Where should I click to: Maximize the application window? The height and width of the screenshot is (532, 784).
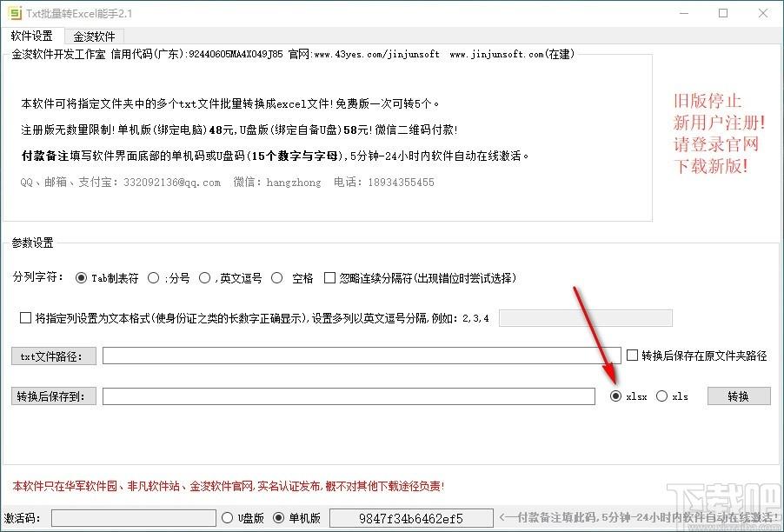[x=723, y=14]
